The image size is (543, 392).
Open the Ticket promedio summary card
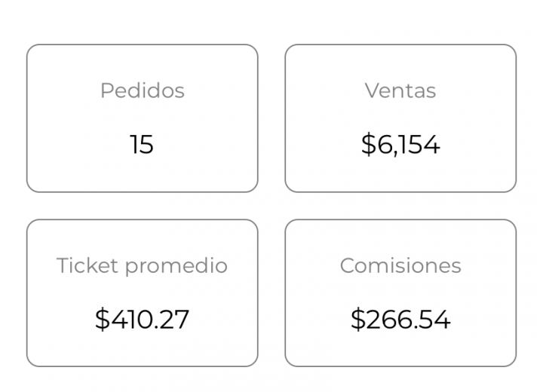point(143,293)
